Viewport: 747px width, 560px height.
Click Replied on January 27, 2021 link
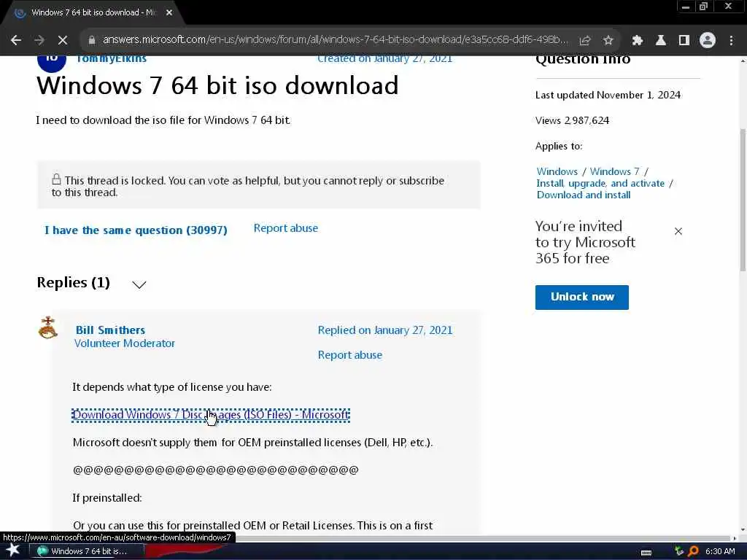pyautogui.click(x=385, y=330)
